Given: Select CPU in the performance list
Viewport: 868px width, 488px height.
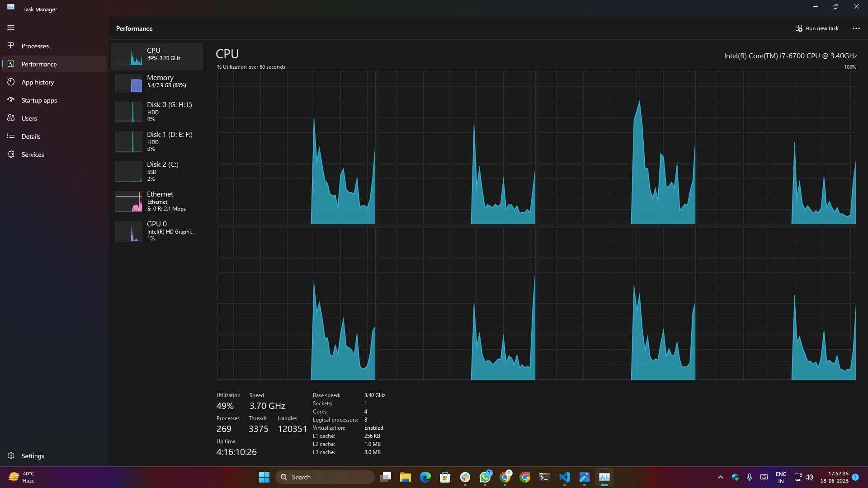Looking at the screenshot, I should coord(157,56).
